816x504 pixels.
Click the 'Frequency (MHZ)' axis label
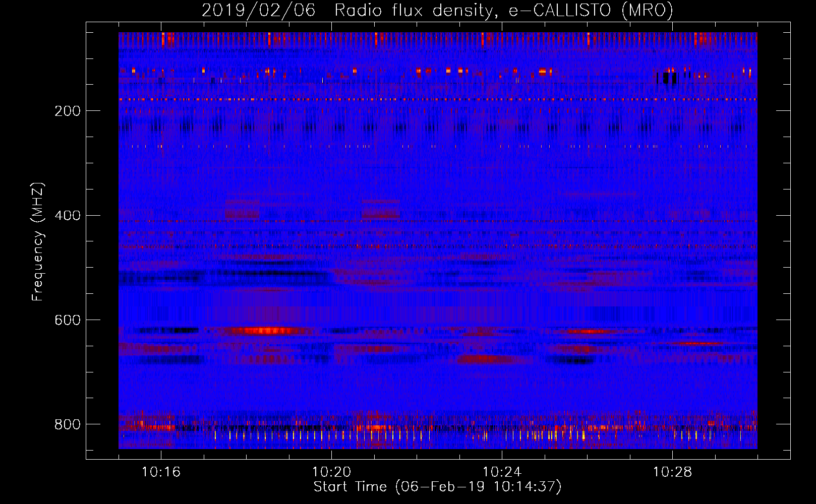[x=38, y=242]
